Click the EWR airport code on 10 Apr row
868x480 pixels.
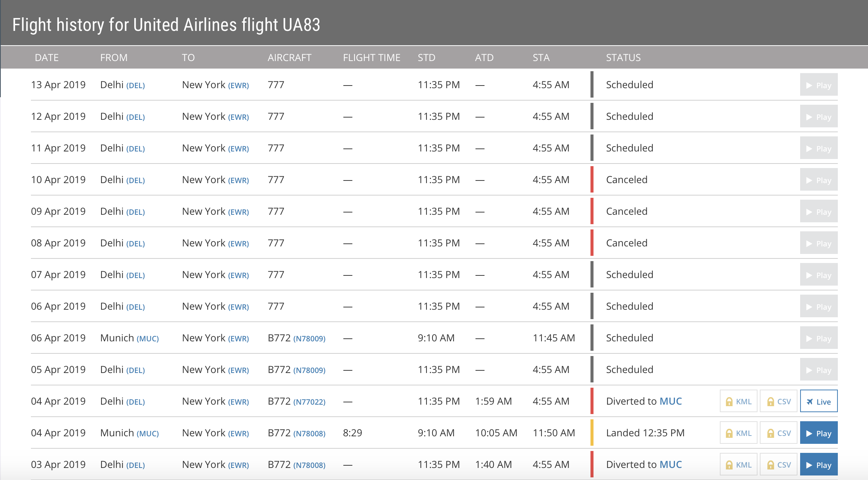coord(238,180)
